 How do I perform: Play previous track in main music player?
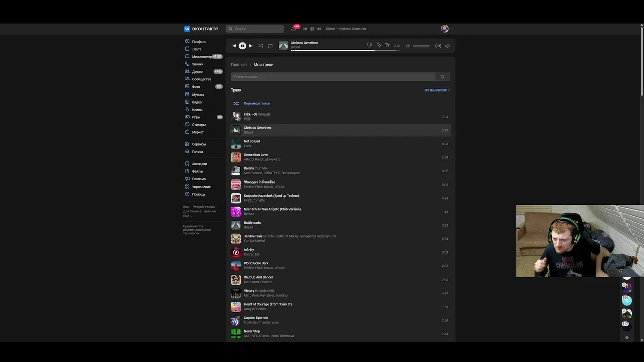pyautogui.click(x=234, y=46)
